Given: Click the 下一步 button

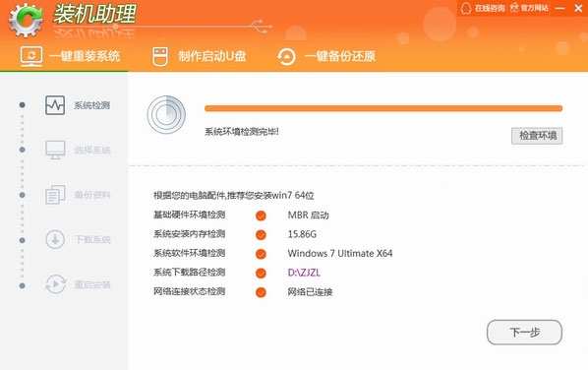Looking at the screenshot, I should pyautogui.click(x=524, y=332).
